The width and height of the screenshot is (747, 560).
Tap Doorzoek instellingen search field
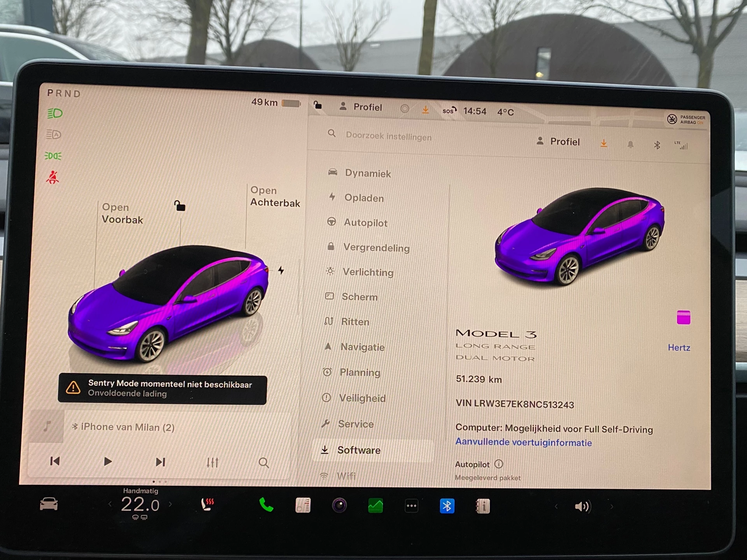[x=388, y=136]
